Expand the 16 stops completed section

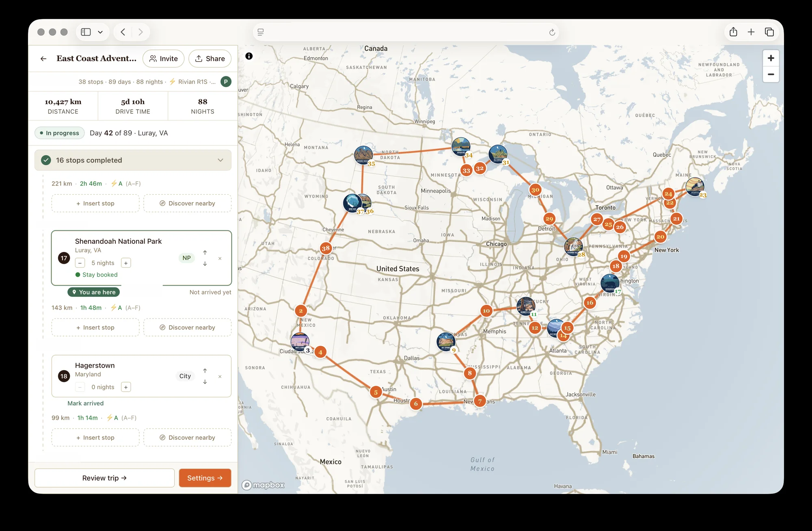point(133,160)
